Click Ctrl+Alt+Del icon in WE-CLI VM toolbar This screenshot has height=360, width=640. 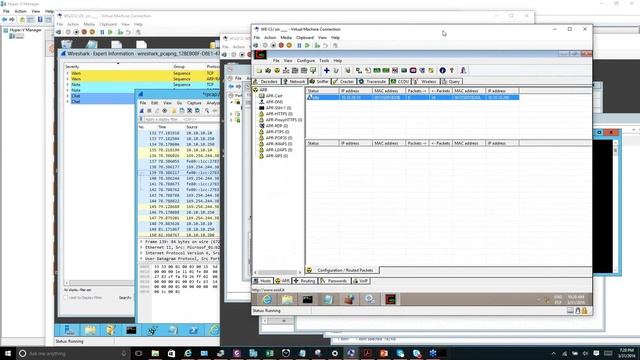click(256, 45)
